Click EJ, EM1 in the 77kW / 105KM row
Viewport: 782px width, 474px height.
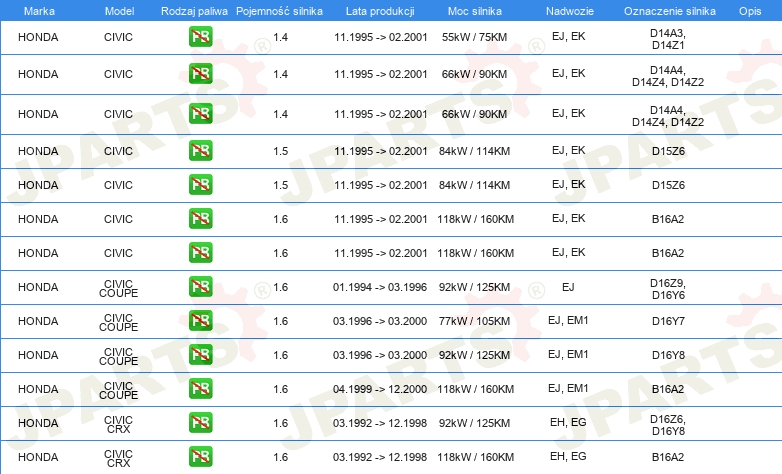click(568, 320)
